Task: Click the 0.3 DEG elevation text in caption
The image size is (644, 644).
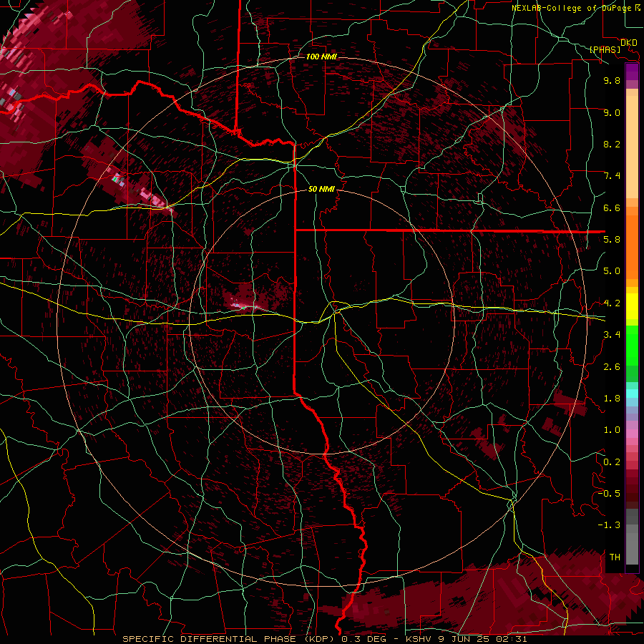Action: coord(365,639)
